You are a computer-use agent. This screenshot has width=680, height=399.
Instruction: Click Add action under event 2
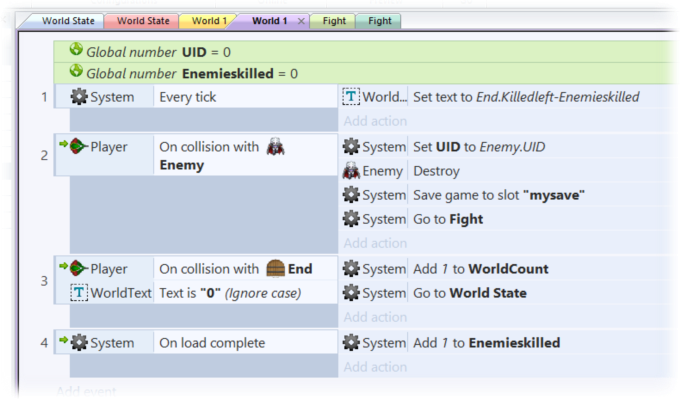(x=375, y=243)
